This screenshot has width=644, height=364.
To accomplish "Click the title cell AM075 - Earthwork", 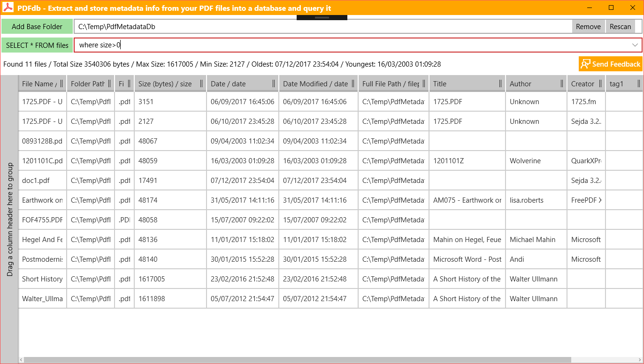I will coord(467,200).
